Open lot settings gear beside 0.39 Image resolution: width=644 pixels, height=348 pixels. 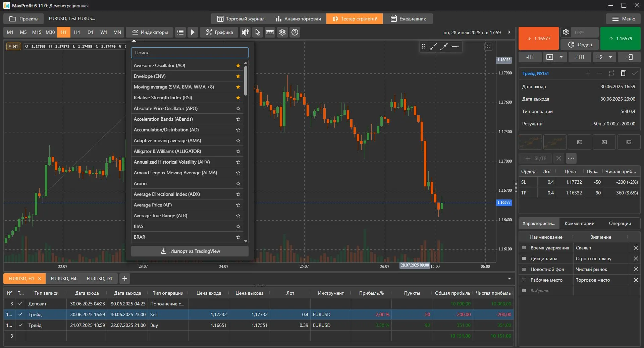coord(566,32)
